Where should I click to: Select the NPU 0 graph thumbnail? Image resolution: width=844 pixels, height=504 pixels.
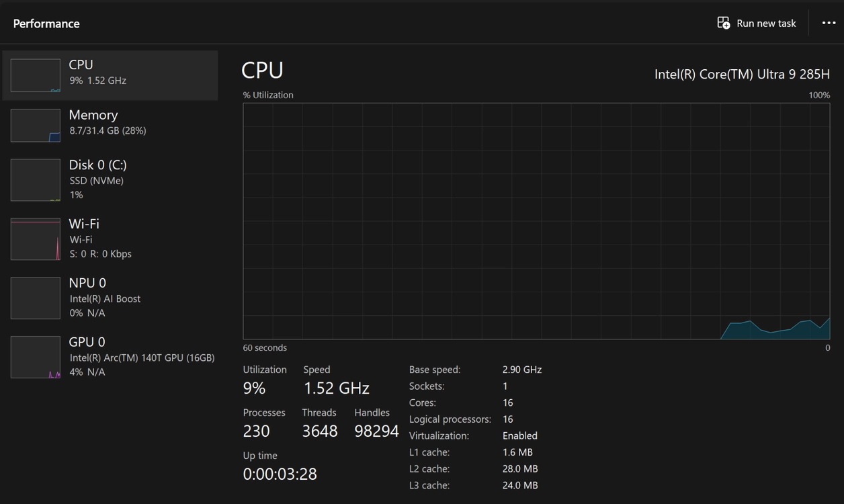click(35, 298)
